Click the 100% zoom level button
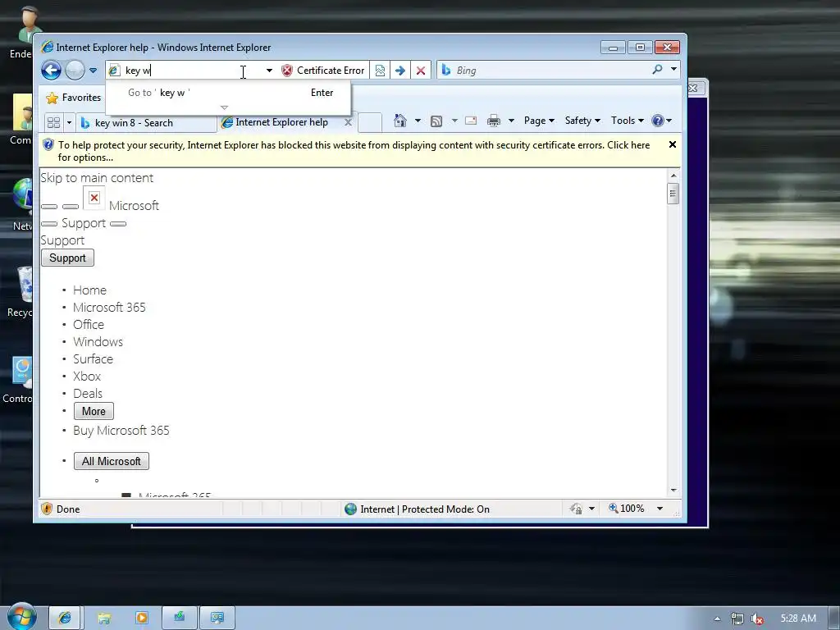This screenshot has height=630, width=840. tap(626, 509)
